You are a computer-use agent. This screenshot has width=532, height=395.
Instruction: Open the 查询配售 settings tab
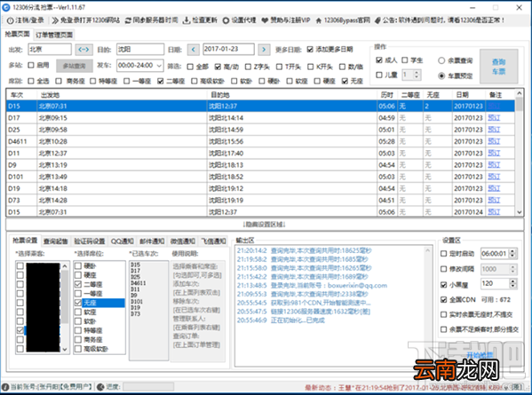click(56, 241)
